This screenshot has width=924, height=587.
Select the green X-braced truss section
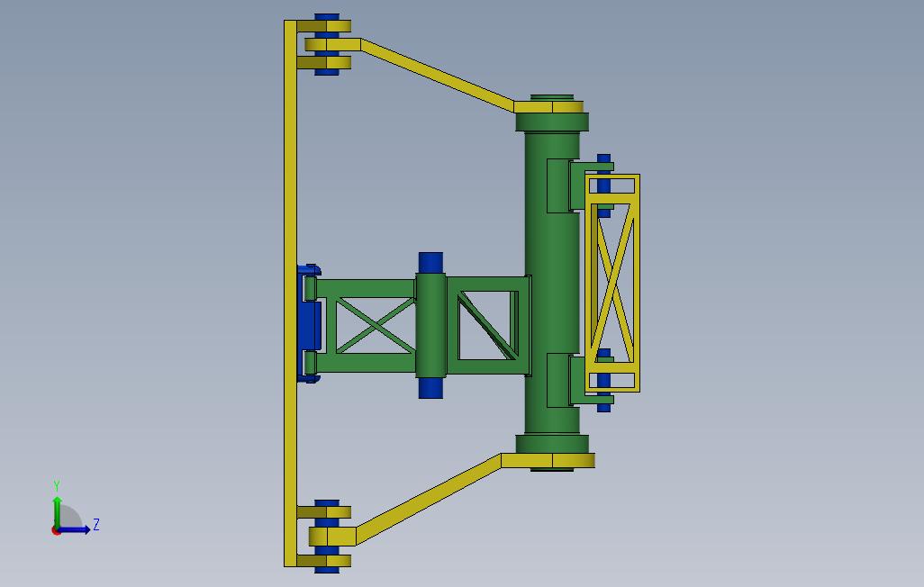pos(375,325)
